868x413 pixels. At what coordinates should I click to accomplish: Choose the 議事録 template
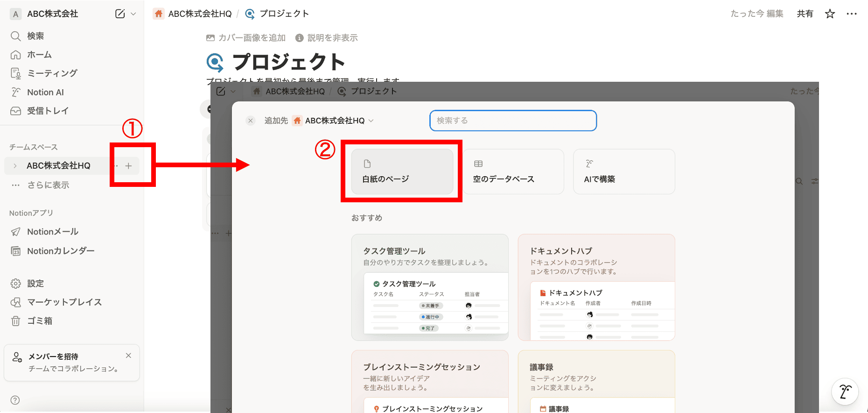point(596,381)
